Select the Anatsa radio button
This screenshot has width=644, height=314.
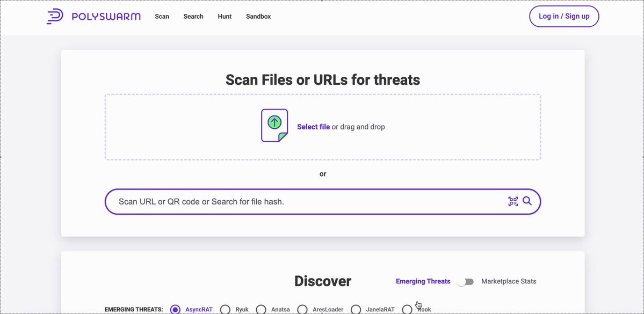pos(261,310)
